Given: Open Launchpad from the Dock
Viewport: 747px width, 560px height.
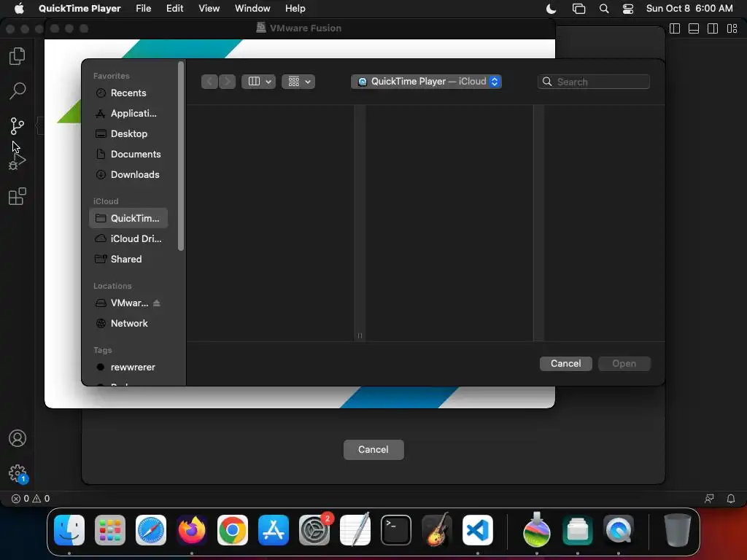Looking at the screenshot, I should coord(110,530).
